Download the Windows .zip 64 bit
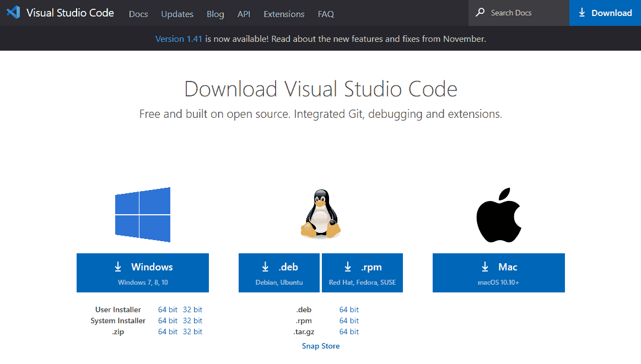The width and height of the screenshot is (641, 364). coord(168,332)
